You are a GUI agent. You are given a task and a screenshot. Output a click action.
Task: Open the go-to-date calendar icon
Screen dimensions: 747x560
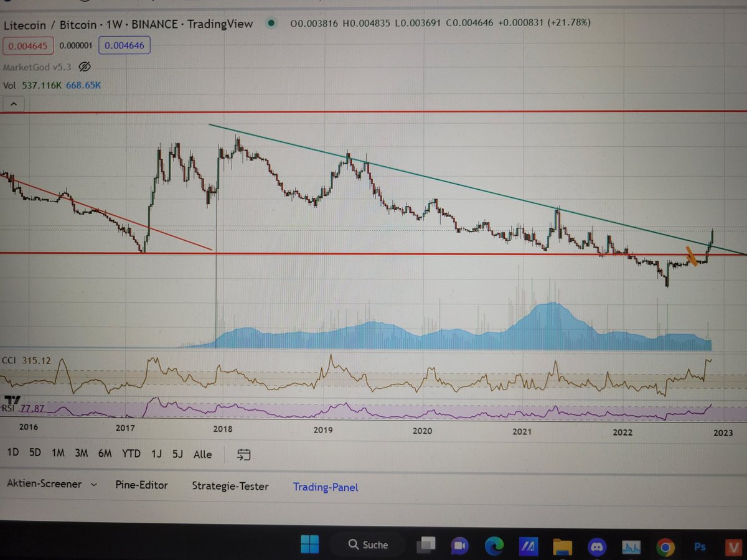click(243, 455)
